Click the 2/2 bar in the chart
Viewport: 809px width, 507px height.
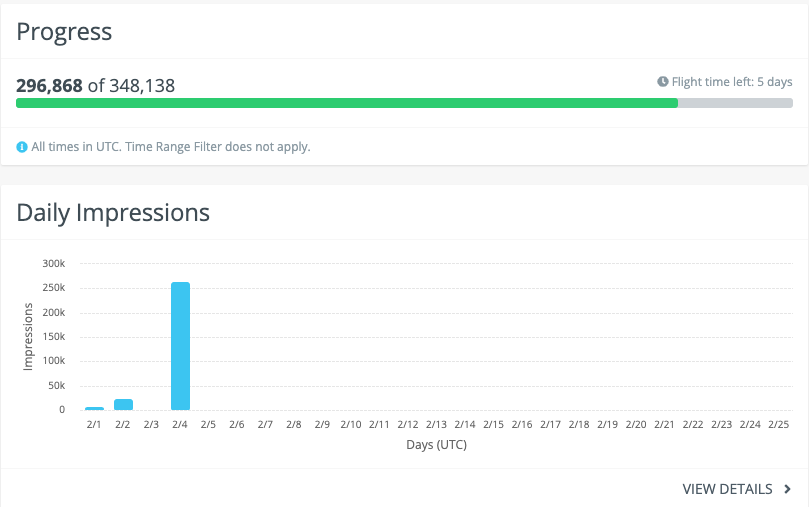click(123, 404)
